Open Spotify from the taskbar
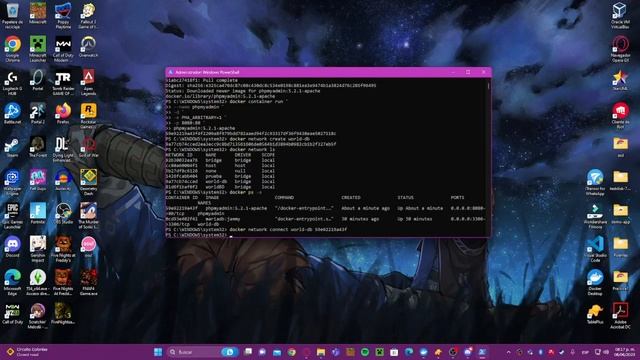This screenshot has height=360, width=640. pos(365,352)
